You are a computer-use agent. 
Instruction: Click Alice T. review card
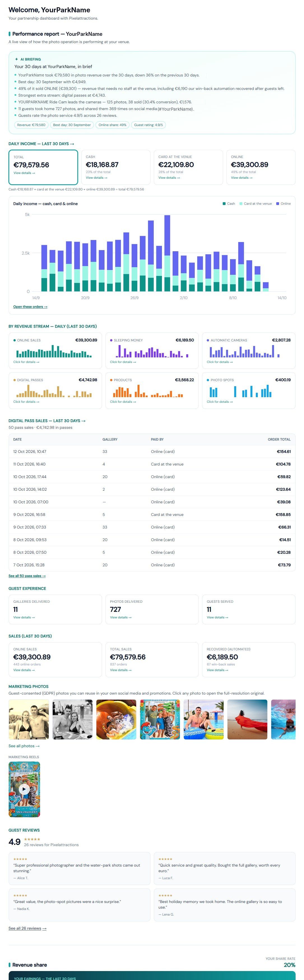80,868
